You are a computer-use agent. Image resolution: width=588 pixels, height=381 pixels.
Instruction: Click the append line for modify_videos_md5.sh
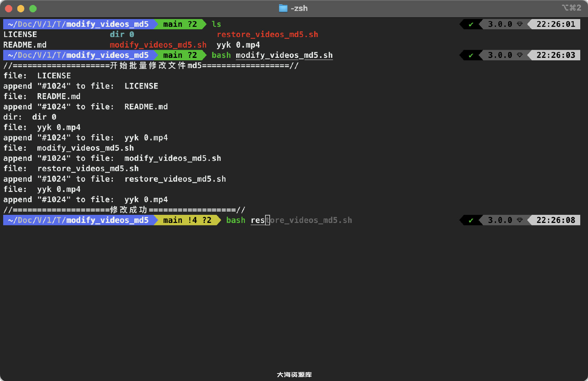point(112,158)
